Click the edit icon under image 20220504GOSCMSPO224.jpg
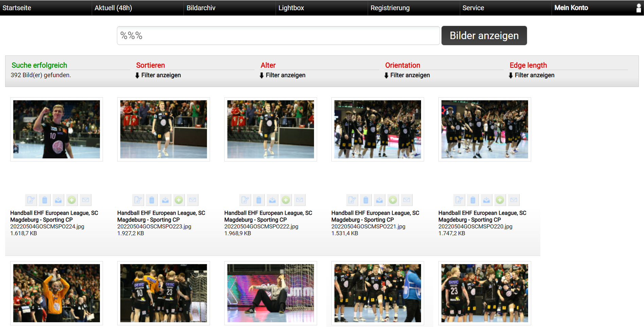This screenshot has width=644, height=327. point(31,200)
